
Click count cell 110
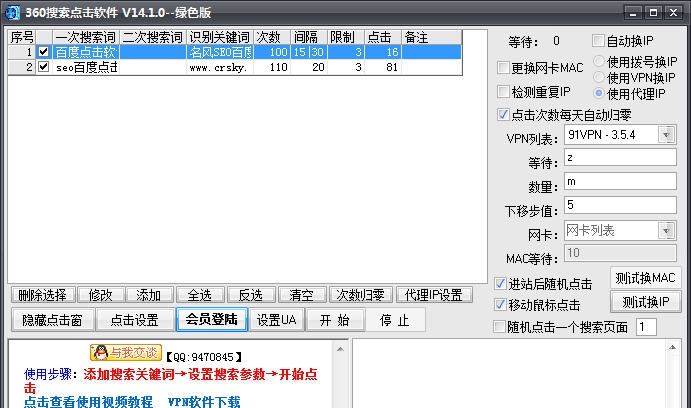[272, 67]
